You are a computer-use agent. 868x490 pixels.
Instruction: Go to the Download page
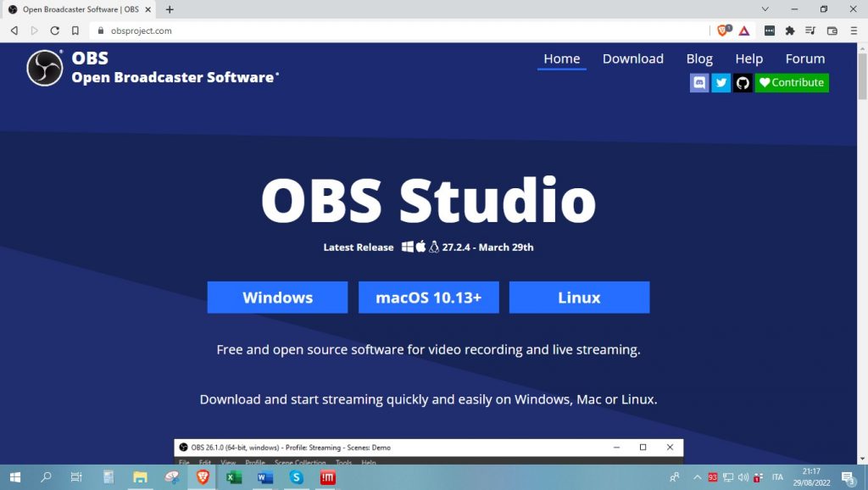tap(632, 58)
